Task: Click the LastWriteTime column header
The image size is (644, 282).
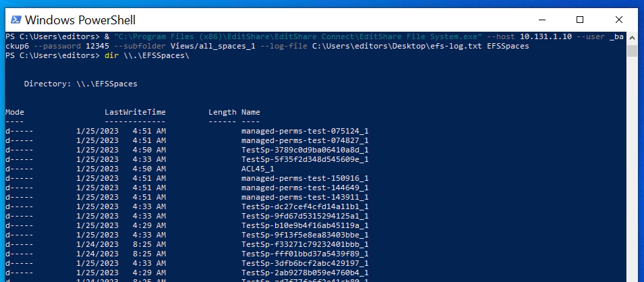Action: 135,112
